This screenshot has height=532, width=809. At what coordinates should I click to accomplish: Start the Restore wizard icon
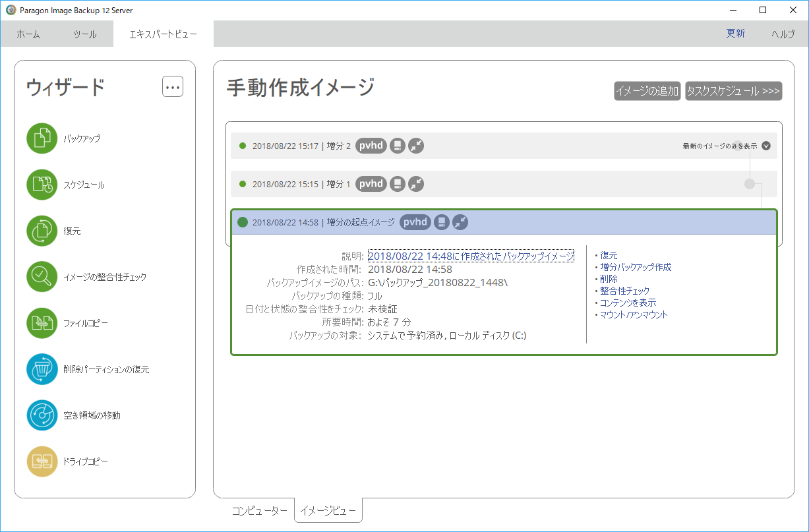click(42, 231)
